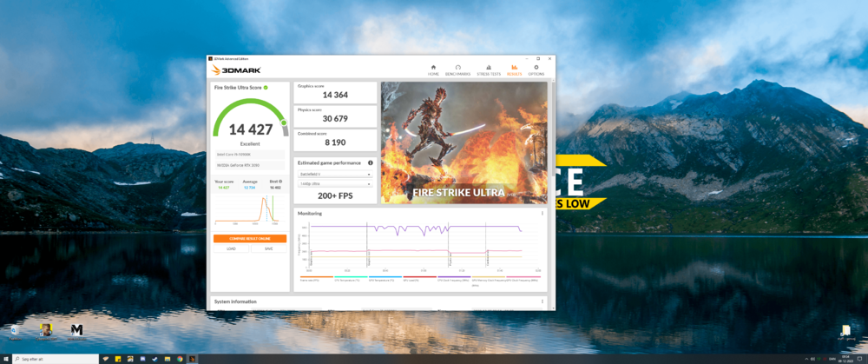Open the Benchmarks section

457,69
